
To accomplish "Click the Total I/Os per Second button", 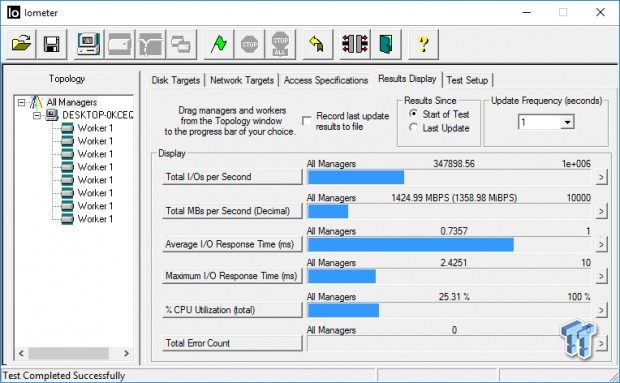I will click(x=232, y=177).
